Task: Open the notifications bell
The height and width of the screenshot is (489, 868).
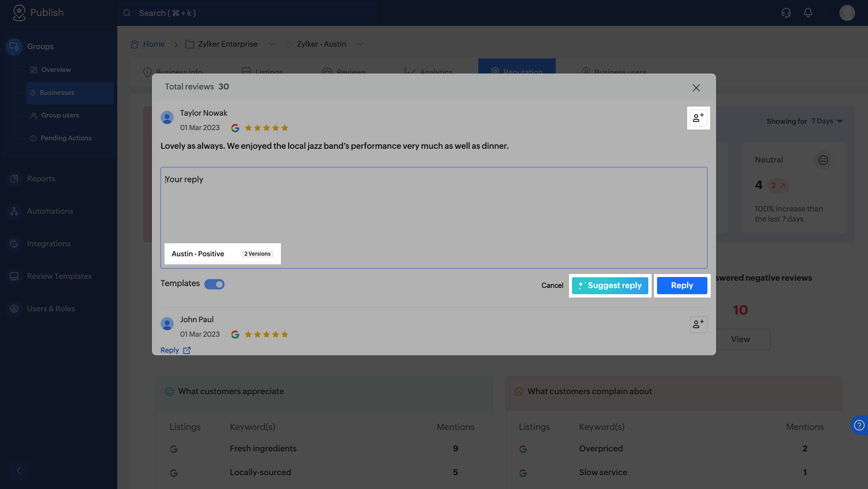Action: (808, 13)
